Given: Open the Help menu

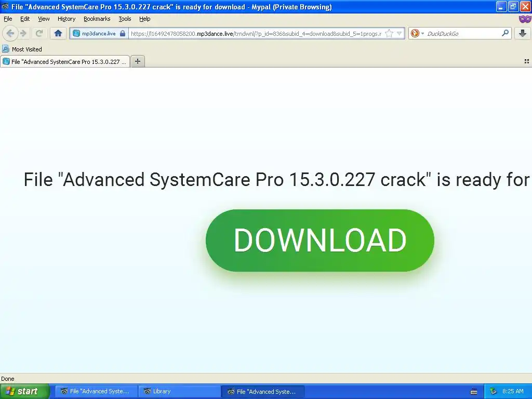Looking at the screenshot, I should (144, 19).
